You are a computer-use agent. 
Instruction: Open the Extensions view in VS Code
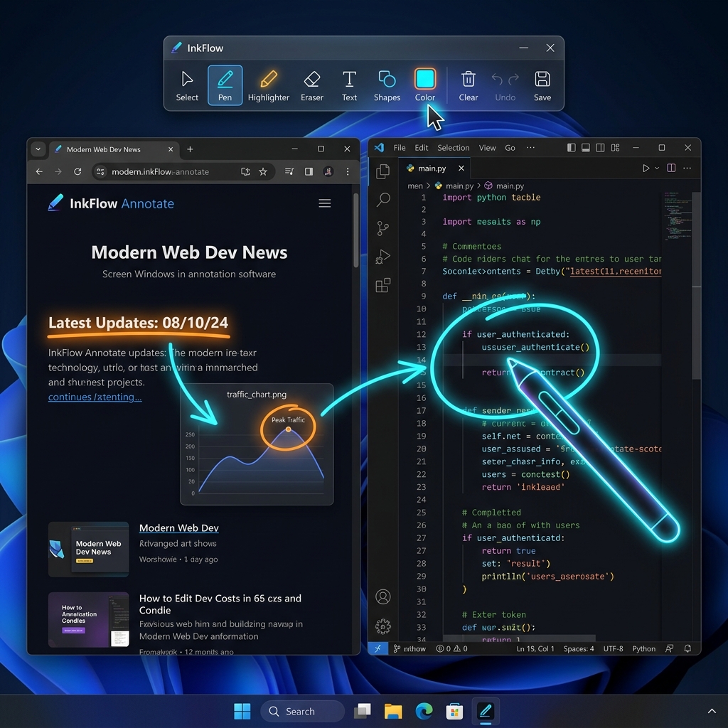[x=383, y=285]
